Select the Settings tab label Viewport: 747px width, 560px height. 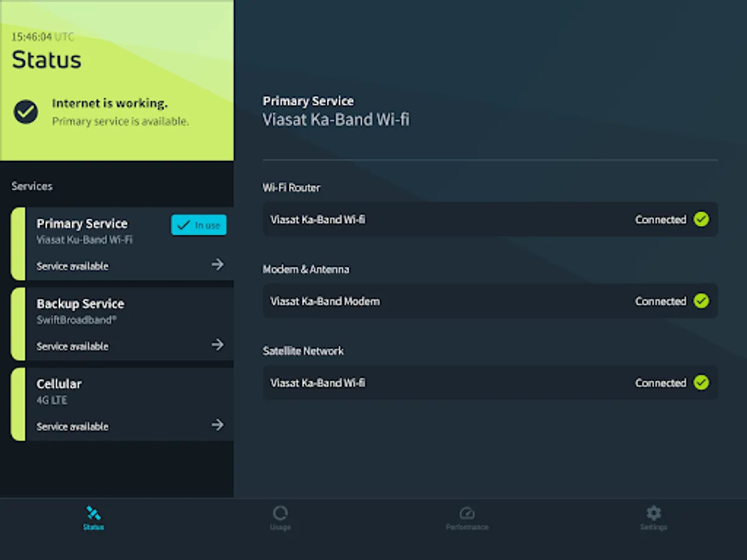pyautogui.click(x=654, y=528)
